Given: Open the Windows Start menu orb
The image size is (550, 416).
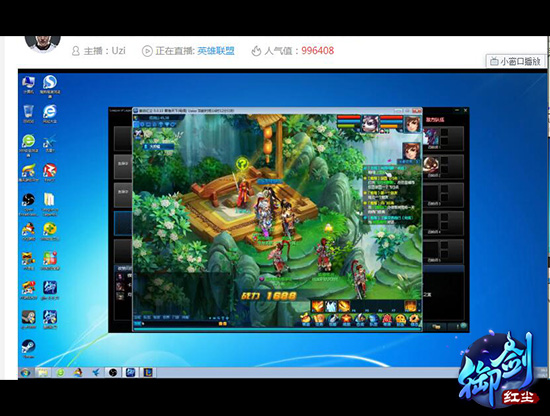Looking at the screenshot, I should point(25,372).
